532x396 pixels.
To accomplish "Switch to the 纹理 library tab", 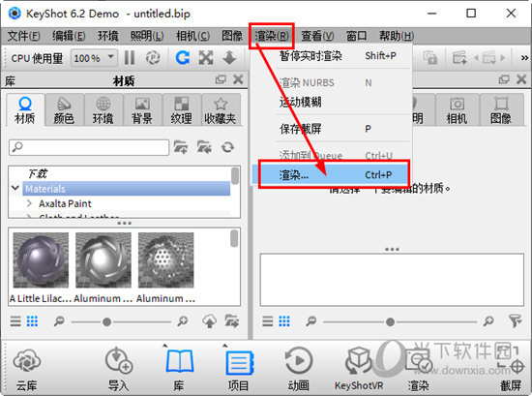I will [x=182, y=110].
